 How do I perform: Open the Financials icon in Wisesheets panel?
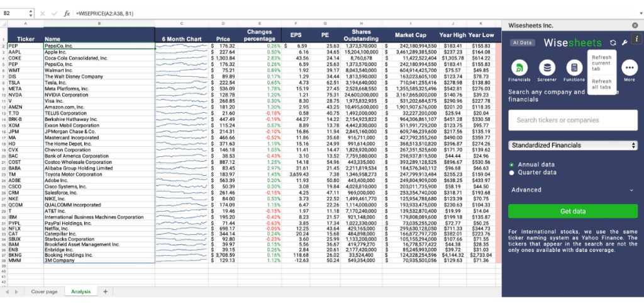pyautogui.click(x=519, y=68)
